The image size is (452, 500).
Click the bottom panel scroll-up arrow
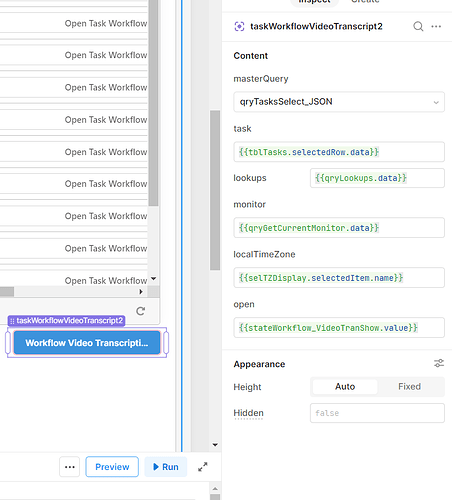215,489
